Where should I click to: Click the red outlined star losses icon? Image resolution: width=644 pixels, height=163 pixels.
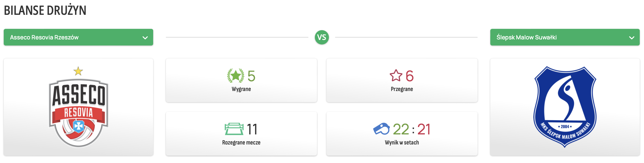pyautogui.click(x=396, y=76)
